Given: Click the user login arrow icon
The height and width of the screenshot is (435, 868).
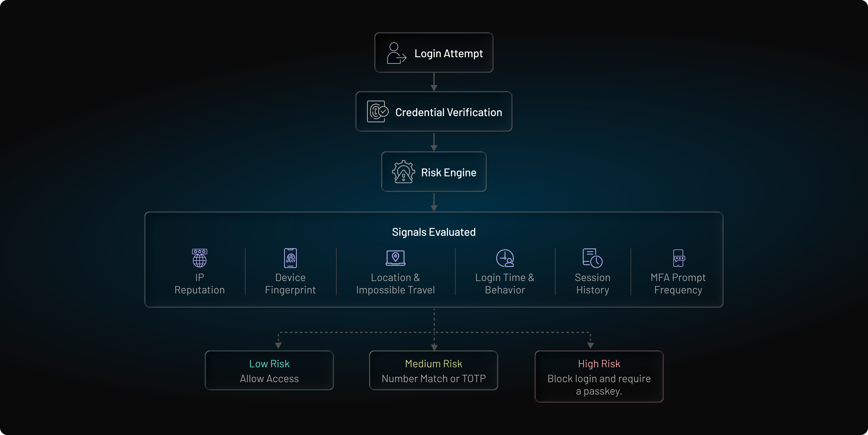Looking at the screenshot, I should point(397,53).
